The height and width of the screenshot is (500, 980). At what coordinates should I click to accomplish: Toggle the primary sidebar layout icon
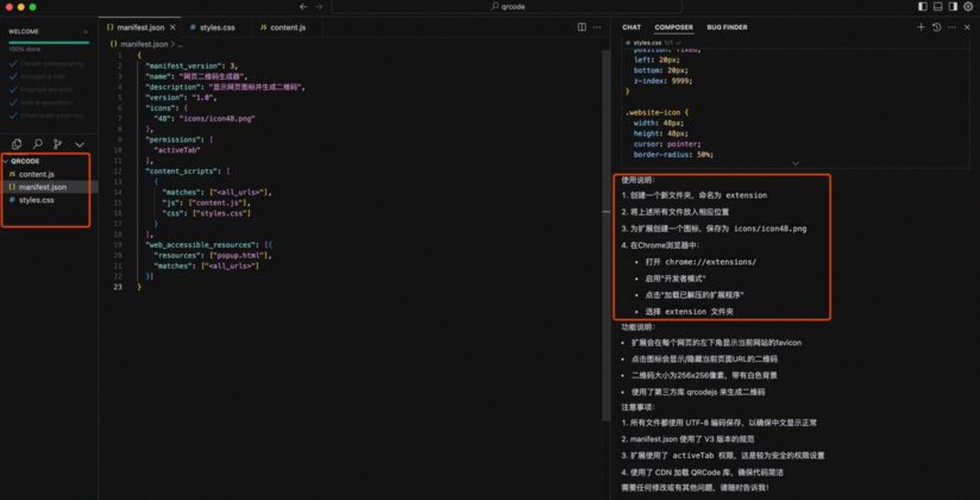(922, 7)
